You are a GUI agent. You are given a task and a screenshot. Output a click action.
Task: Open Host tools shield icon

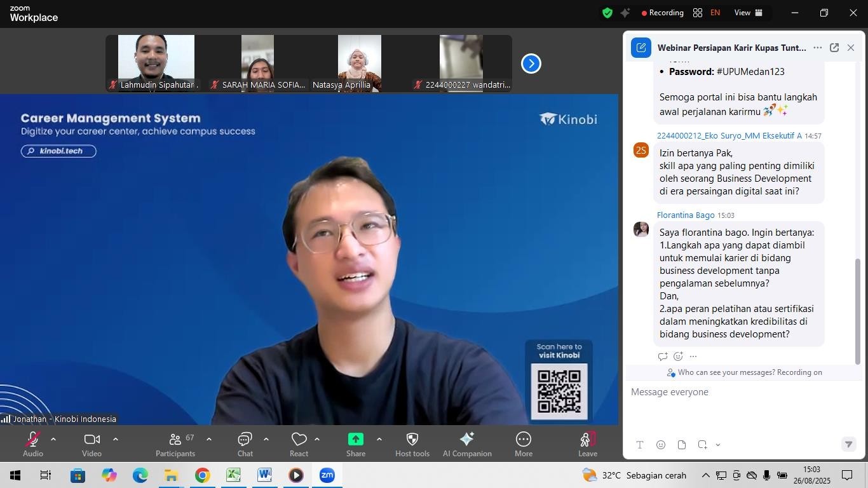pyautogui.click(x=412, y=444)
